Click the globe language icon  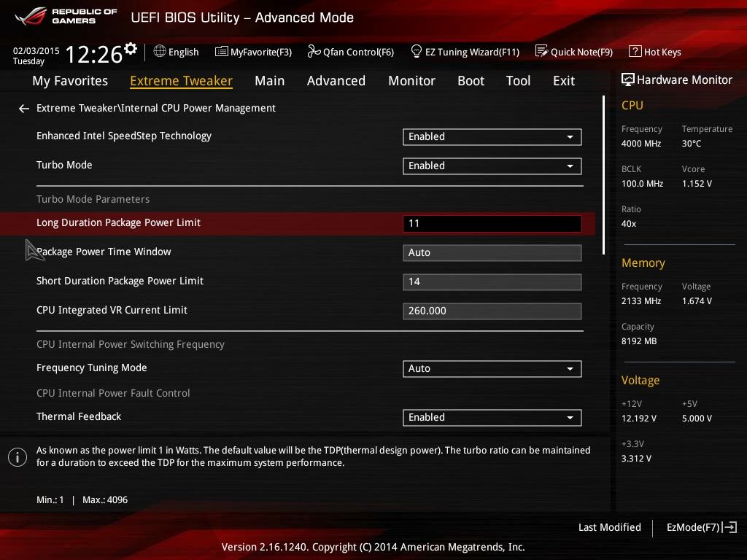pos(160,51)
